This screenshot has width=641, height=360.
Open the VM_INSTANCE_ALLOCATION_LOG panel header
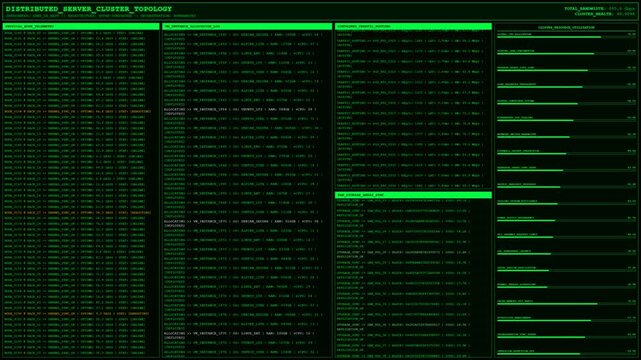coord(247,26)
